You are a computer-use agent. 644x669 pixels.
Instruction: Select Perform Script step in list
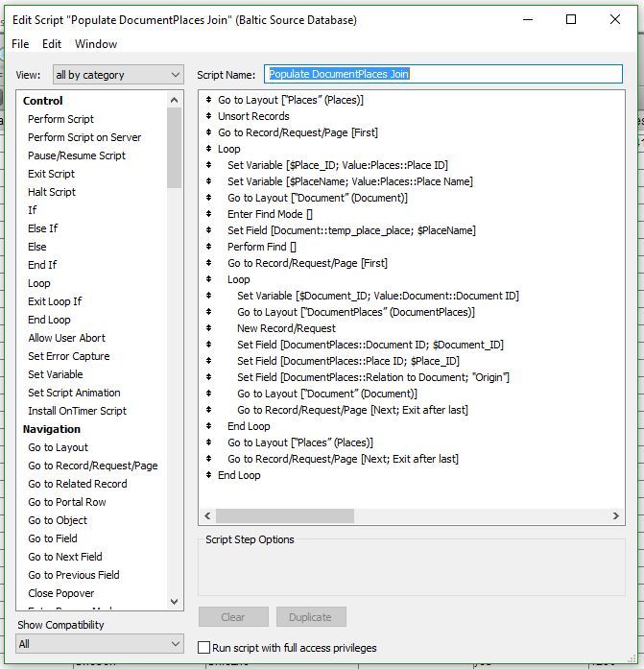click(61, 119)
